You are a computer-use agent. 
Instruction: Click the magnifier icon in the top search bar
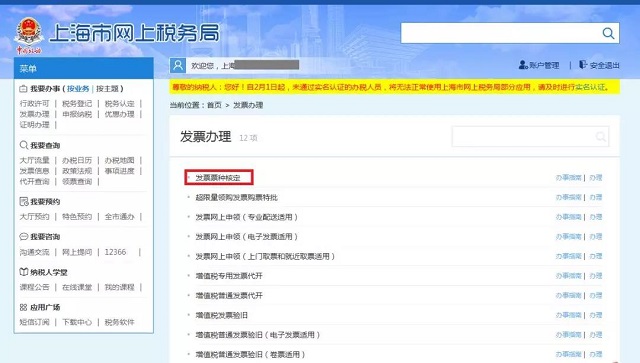(608, 33)
